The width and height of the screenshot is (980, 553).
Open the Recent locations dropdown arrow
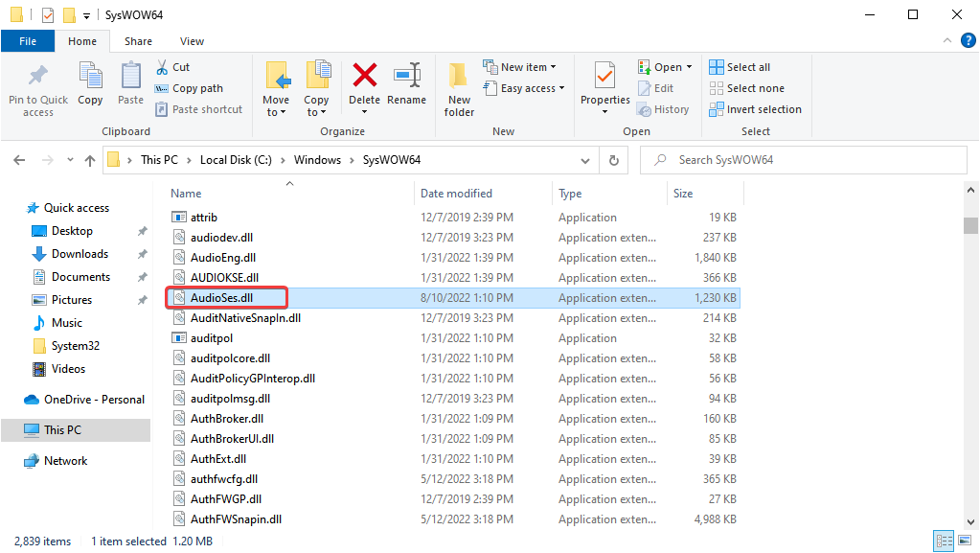click(x=70, y=160)
